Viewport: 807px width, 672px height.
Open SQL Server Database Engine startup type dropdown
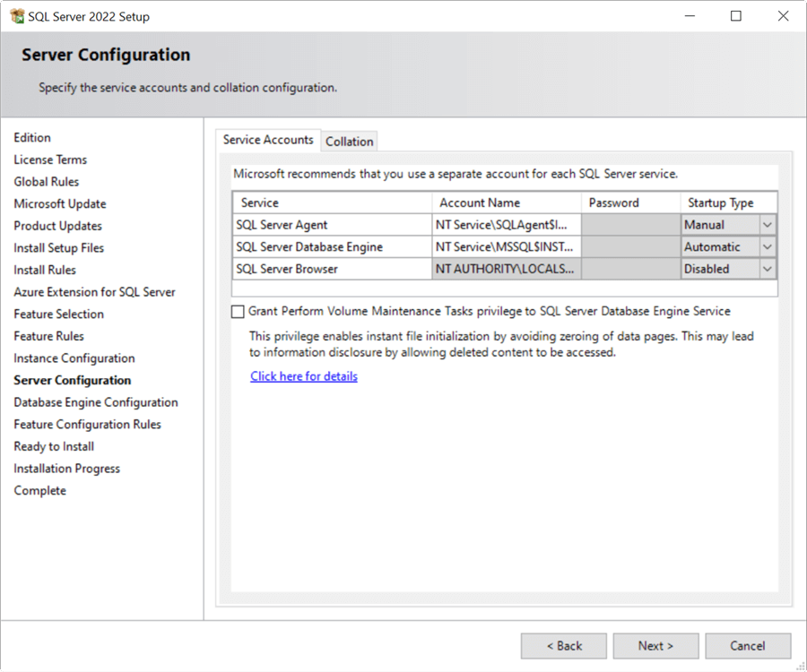click(x=768, y=246)
